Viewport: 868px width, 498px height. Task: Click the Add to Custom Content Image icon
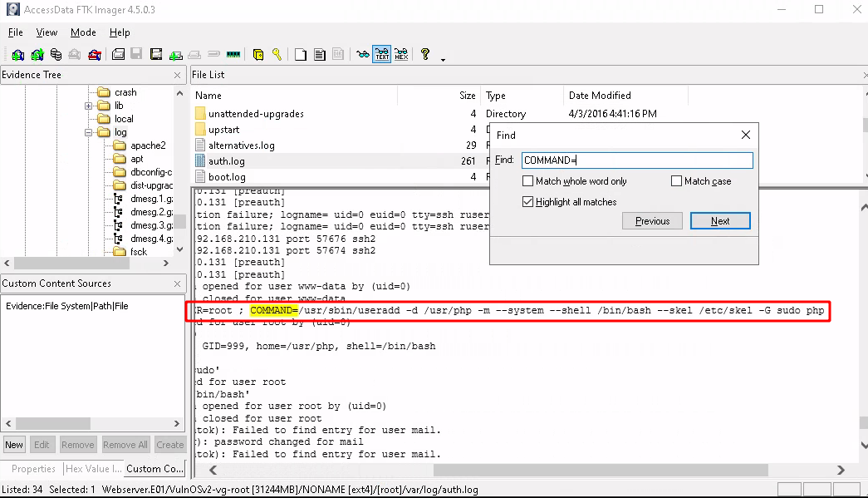(176, 54)
